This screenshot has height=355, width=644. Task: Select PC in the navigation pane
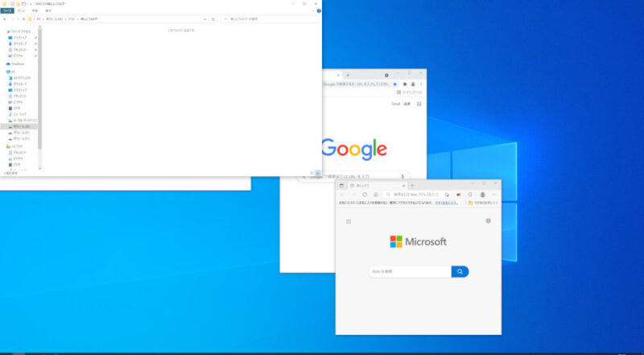tap(10, 72)
